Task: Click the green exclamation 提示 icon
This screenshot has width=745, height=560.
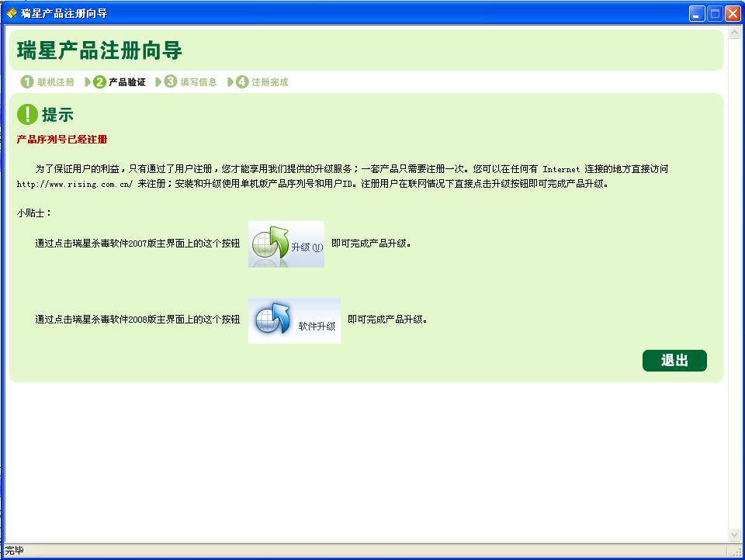Action: [28, 115]
